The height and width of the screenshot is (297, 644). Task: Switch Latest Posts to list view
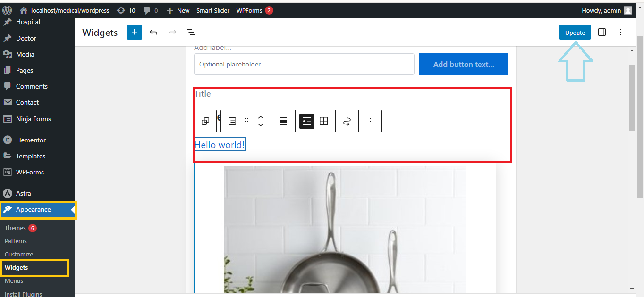pyautogui.click(x=307, y=121)
